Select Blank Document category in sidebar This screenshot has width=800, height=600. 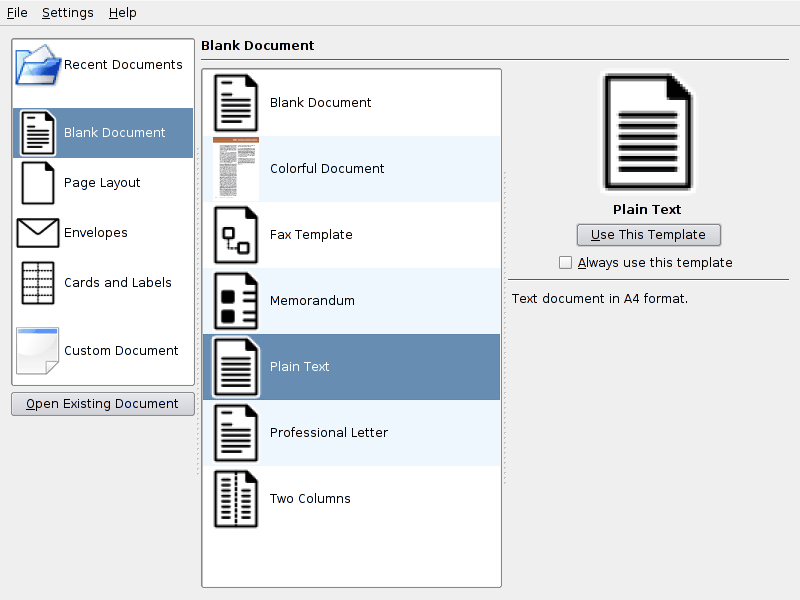pos(103,133)
